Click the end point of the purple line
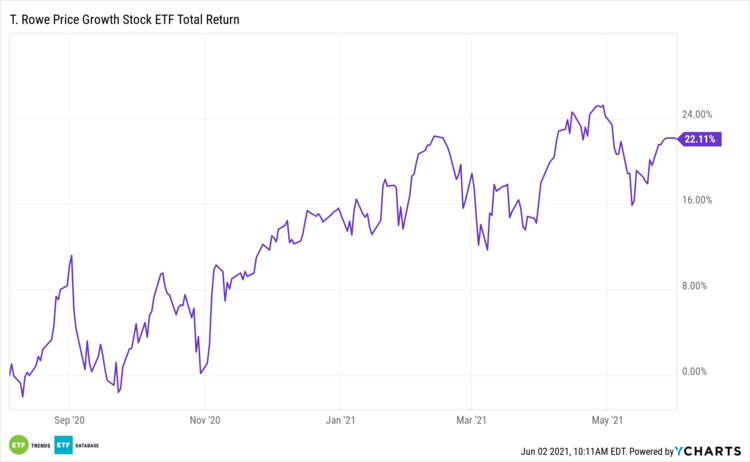Image resolution: width=750 pixels, height=462 pixels. (677, 139)
